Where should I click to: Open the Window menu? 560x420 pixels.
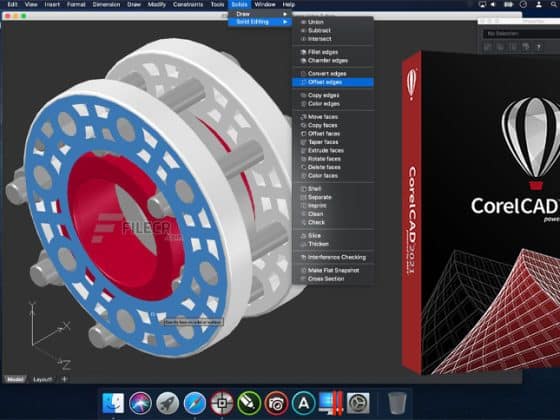(265, 4)
